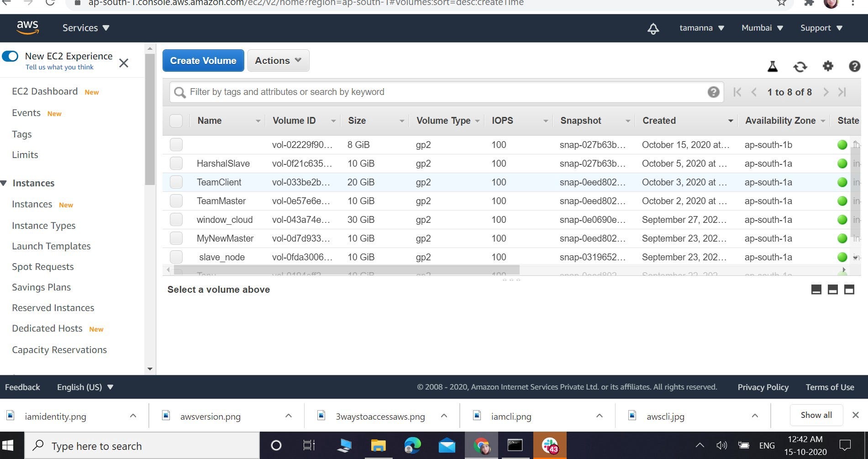Select checkbox for slave_node volume

point(176,257)
